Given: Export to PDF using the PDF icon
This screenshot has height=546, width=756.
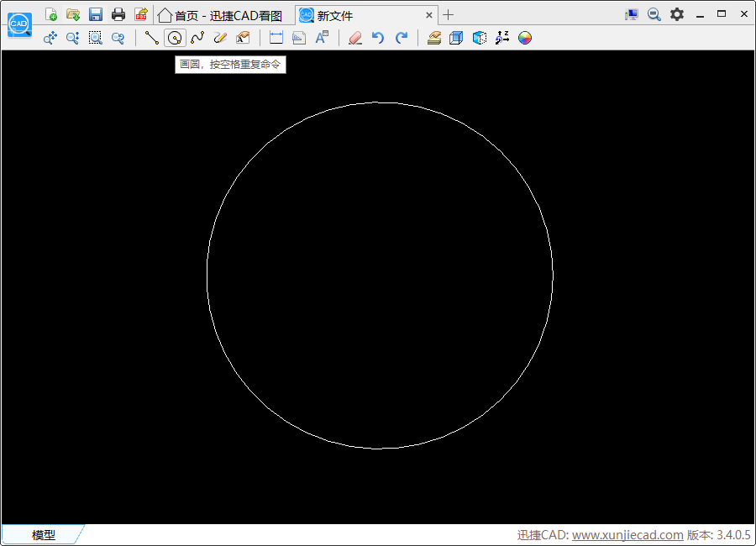Looking at the screenshot, I should (141, 14).
